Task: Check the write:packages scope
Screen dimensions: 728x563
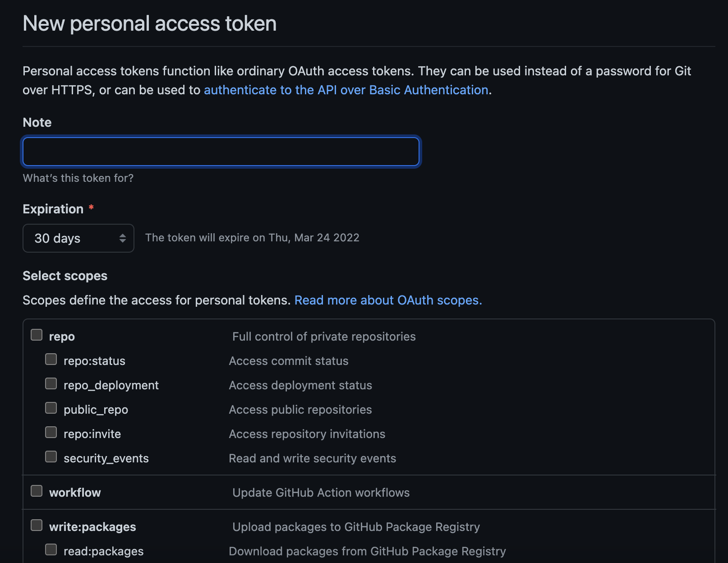Action: tap(36, 525)
